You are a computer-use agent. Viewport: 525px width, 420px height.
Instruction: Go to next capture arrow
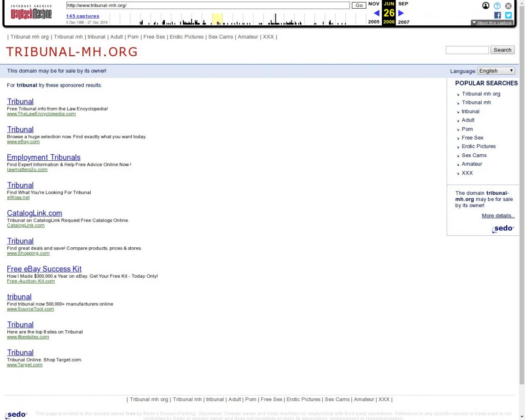[401, 13]
